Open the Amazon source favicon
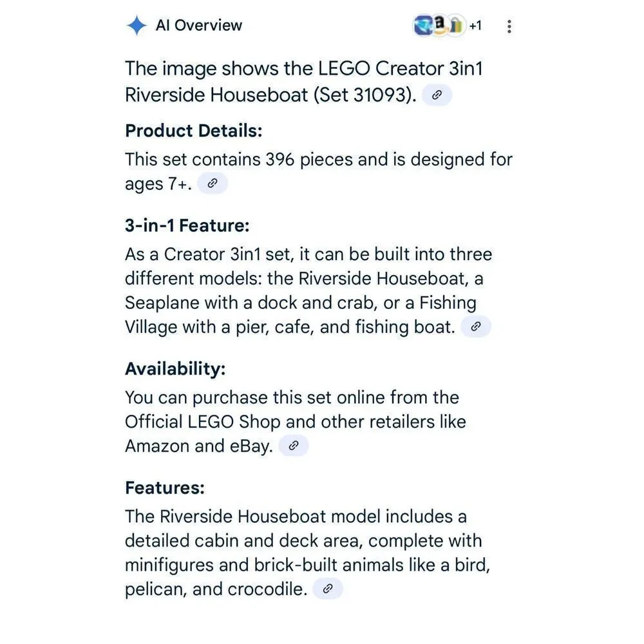The width and height of the screenshot is (644, 644). pos(440,25)
